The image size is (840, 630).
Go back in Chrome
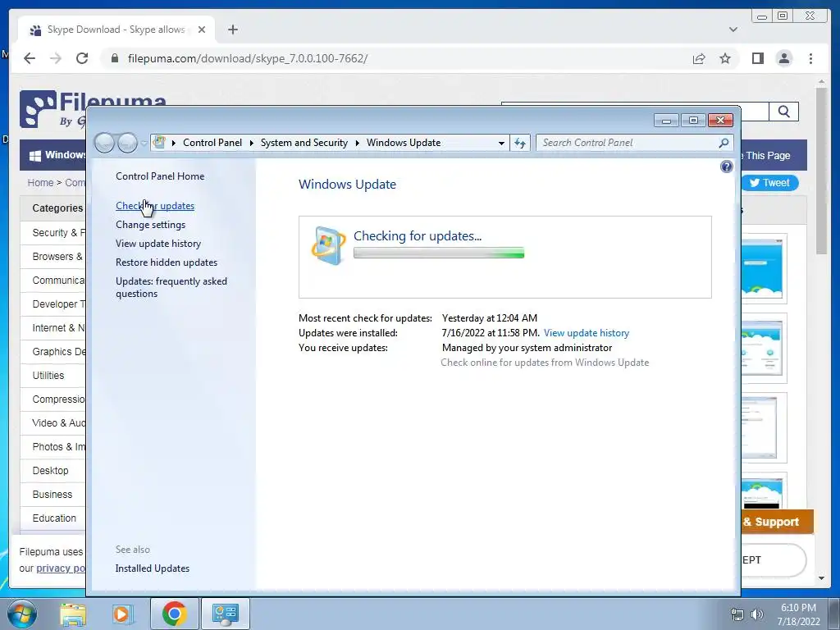[30, 58]
